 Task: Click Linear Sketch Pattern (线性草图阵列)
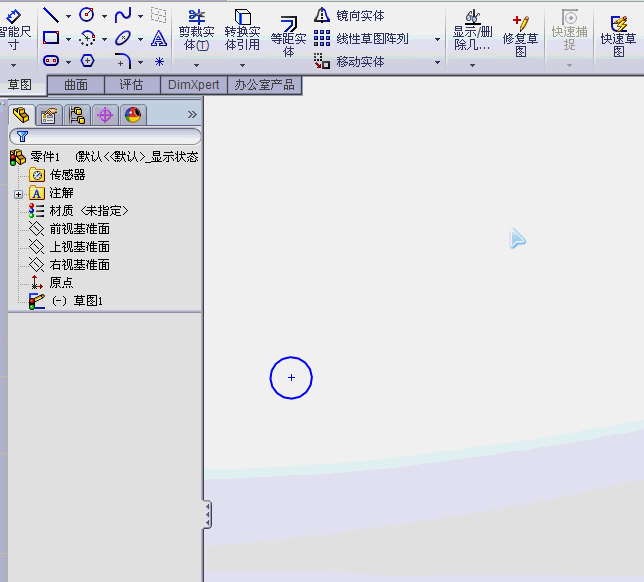361,39
